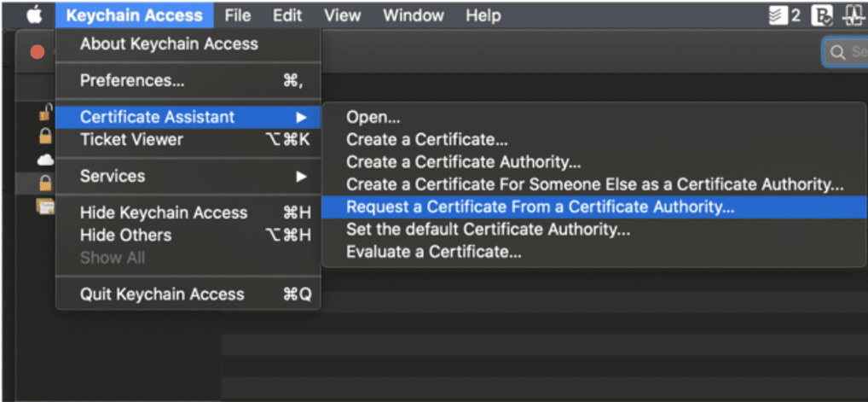
Task: Open the Edit menu
Action: 287,15
